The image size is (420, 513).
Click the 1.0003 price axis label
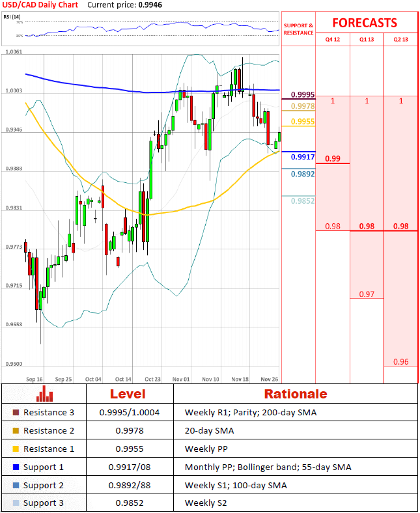tap(14, 90)
